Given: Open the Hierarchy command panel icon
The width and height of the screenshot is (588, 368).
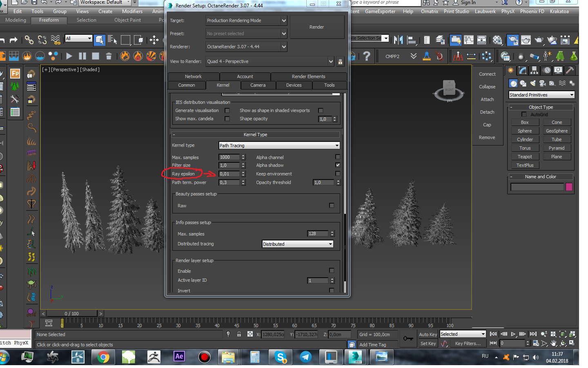Looking at the screenshot, I should (x=535, y=70).
